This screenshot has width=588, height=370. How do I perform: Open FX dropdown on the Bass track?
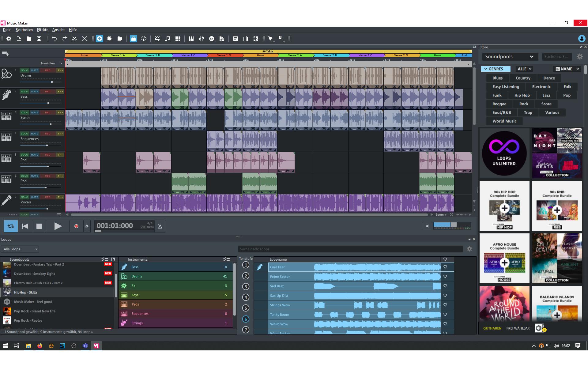click(x=60, y=91)
